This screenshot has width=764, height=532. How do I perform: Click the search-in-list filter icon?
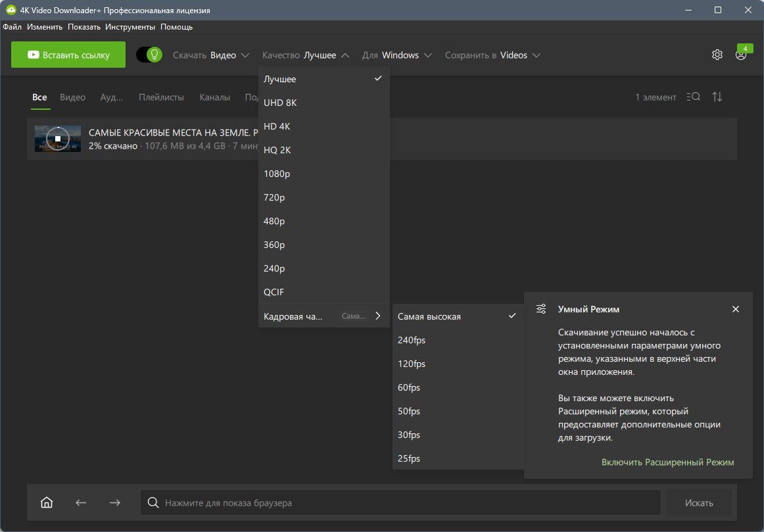pos(694,97)
